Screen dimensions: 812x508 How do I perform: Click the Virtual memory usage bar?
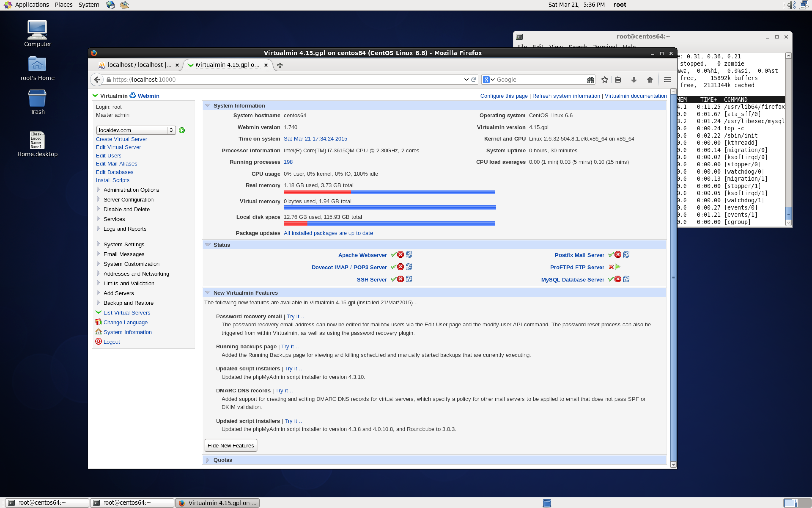coord(389,208)
